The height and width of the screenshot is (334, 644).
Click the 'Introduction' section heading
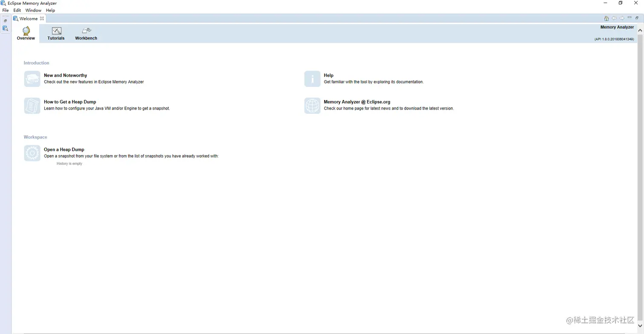coord(37,63)
